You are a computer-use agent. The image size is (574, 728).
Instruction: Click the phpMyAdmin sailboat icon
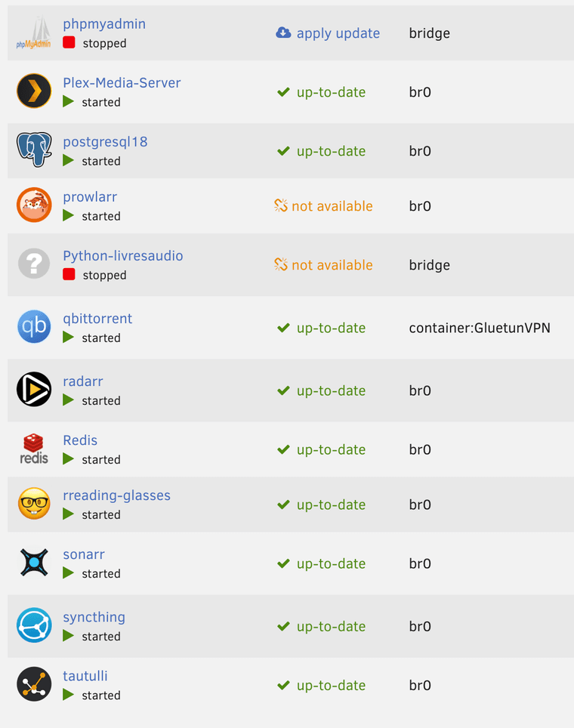click(34, 33)
